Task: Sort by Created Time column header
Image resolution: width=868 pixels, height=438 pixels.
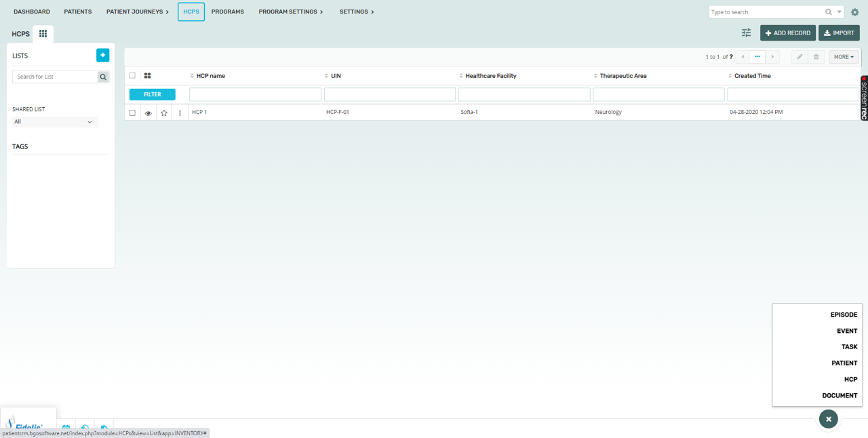Action: [x=752, y=76]
